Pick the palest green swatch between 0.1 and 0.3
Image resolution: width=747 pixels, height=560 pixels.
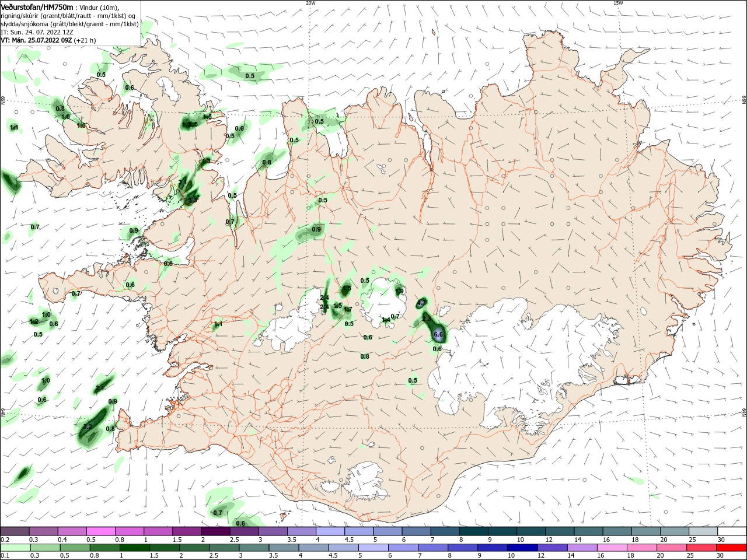[x=15, y=548]
